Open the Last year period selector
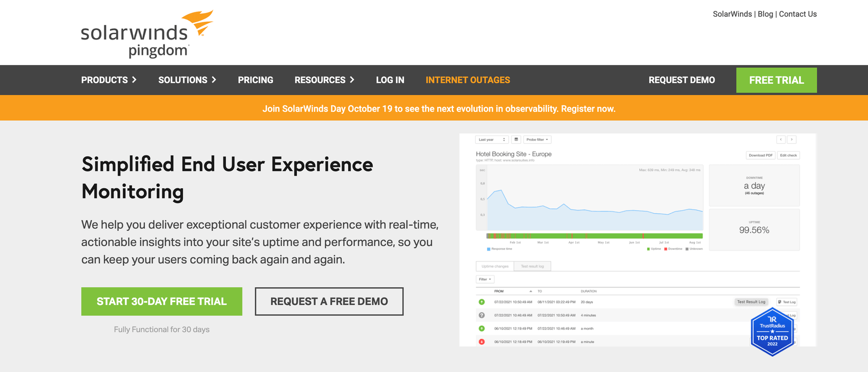Screen dimensions: 868x372 [x=492, y=139]
